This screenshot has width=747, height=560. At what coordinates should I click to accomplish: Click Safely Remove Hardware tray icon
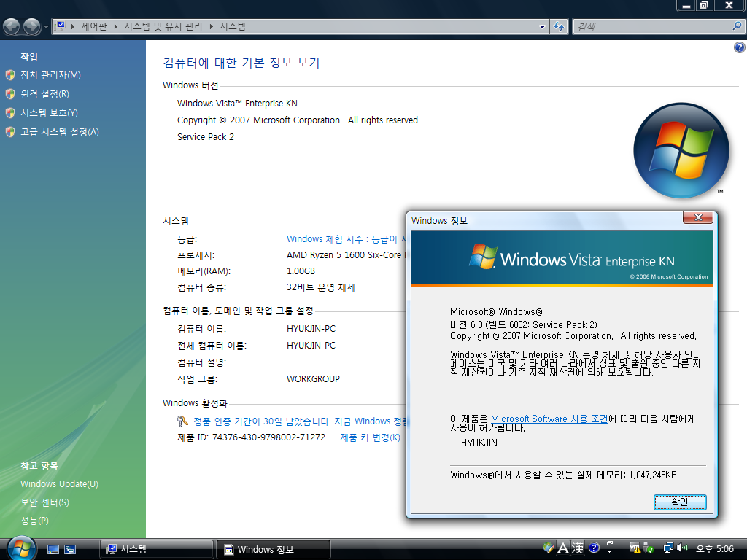pos(649,548)
